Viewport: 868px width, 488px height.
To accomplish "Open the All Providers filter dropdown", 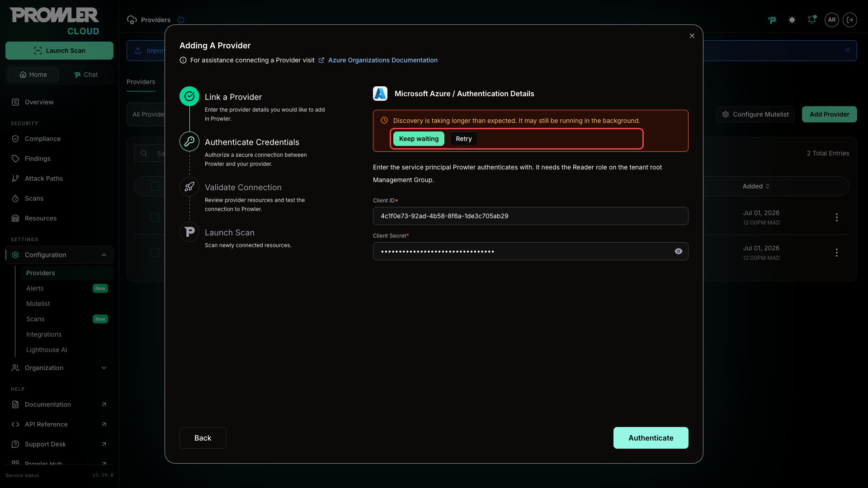I will (x=146, y=114).
